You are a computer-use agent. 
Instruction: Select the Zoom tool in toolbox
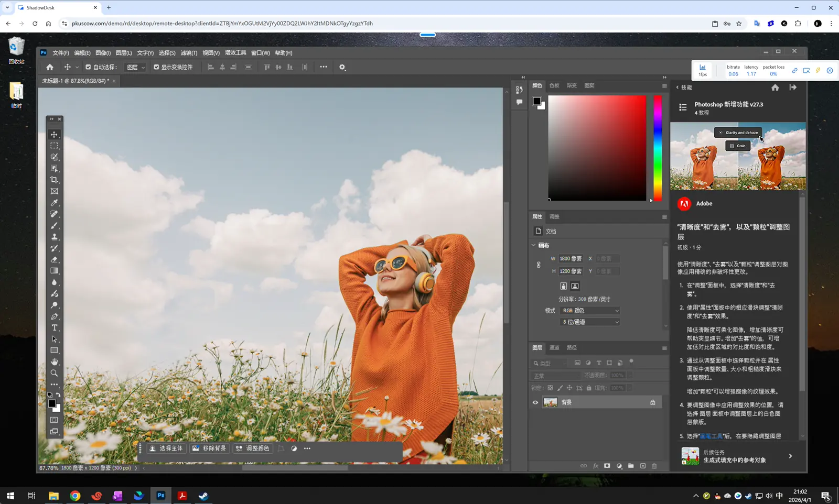click(x=54, y=373)
